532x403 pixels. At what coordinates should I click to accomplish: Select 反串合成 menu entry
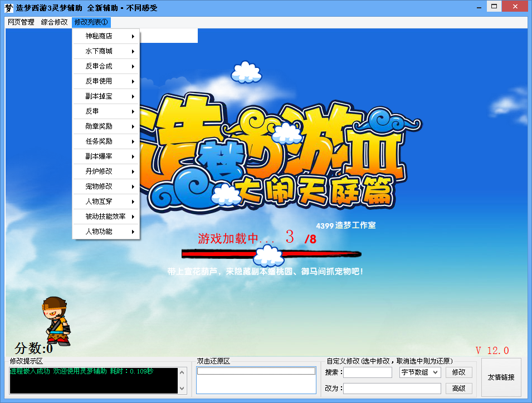(x=106, y=66)
